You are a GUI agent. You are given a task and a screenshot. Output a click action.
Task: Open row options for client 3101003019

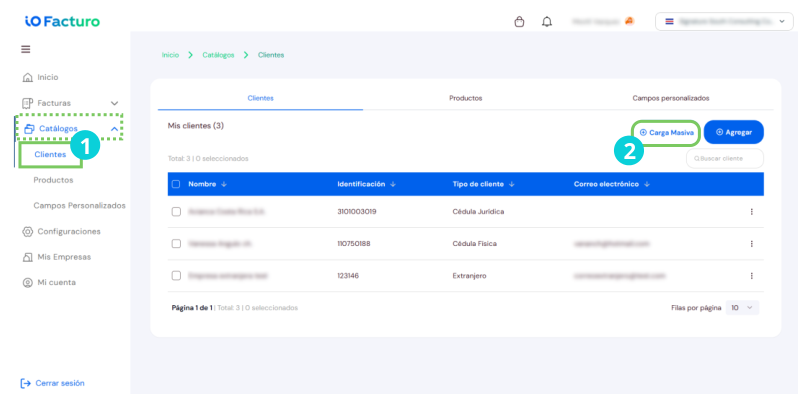(751, 212)
